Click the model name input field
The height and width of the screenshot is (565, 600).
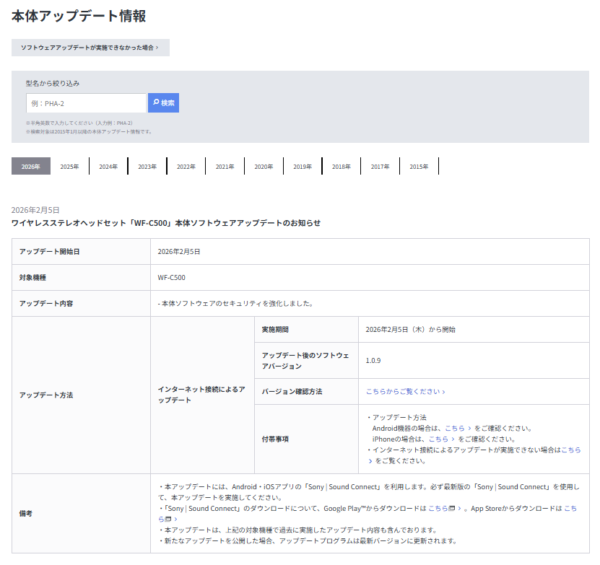click(x=86, y=103)
